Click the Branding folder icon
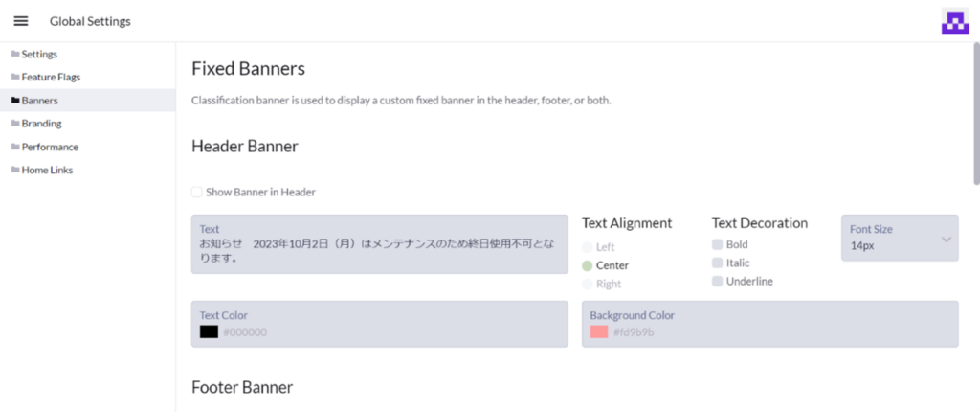The height and width of the screenshot is (412, 980). [x=15, y=124]
